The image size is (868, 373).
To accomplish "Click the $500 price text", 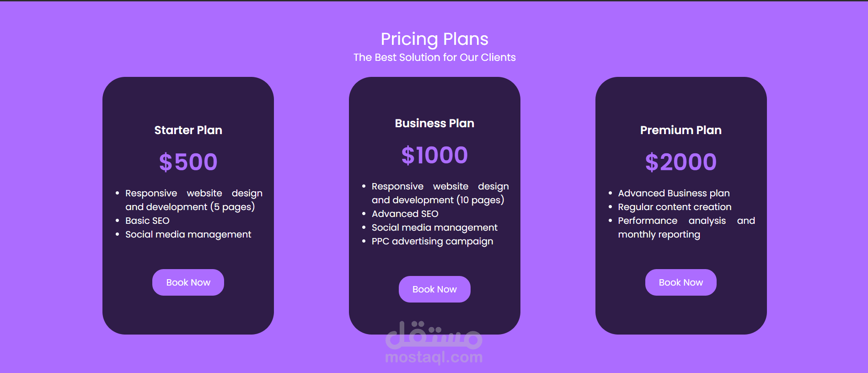I will pyautogui.click(x=188, y=162).
